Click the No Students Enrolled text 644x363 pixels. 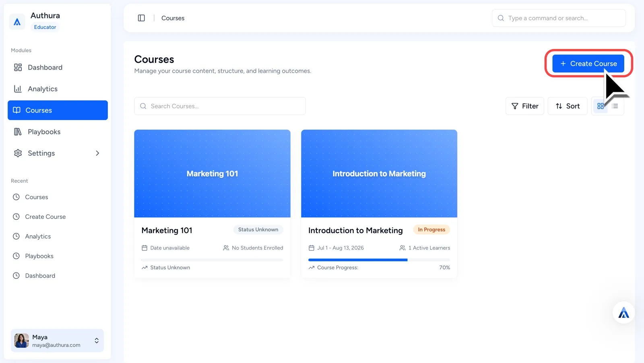[x=258, y=248]
